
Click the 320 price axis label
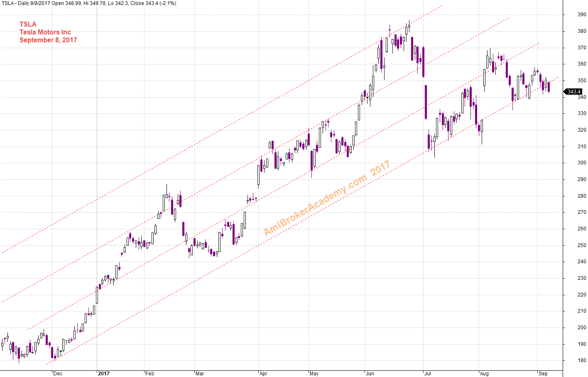pos(582,130)
